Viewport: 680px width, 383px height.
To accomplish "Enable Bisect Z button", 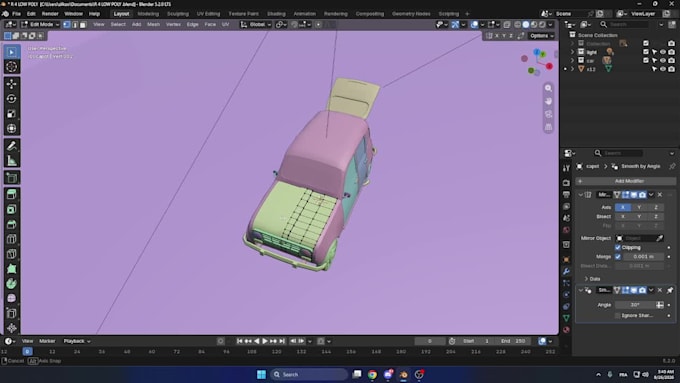I will click(656, 216).
